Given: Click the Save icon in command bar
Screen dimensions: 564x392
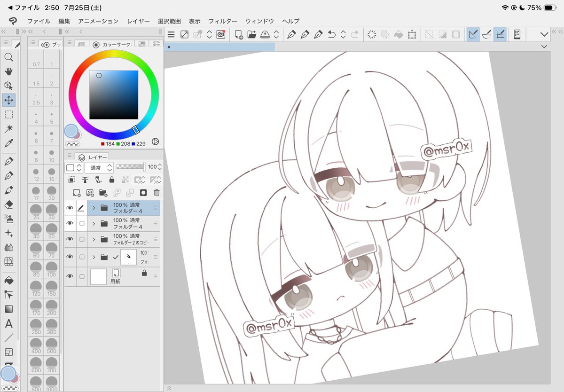Looking at the screenshot, I should point(265,34).
